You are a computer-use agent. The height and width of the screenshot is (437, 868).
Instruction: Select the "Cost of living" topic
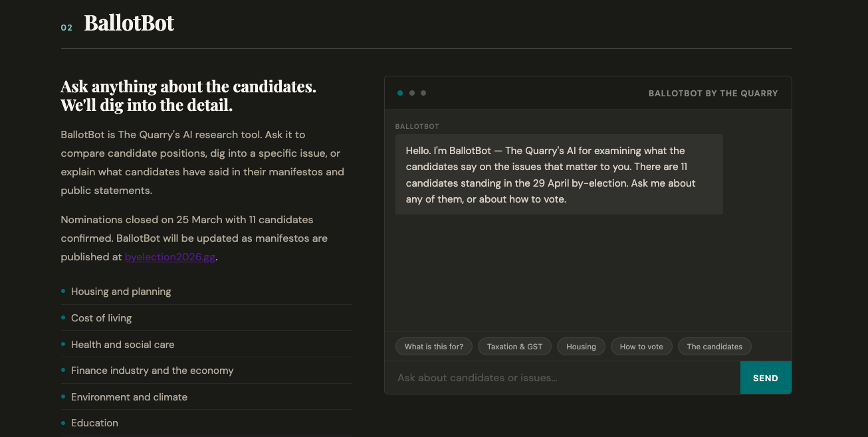101,318
